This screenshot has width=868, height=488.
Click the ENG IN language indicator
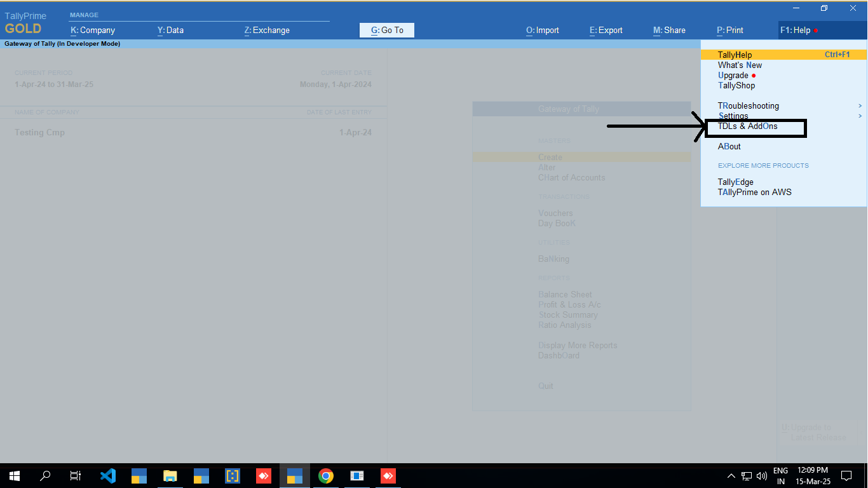tap(781, 475)
